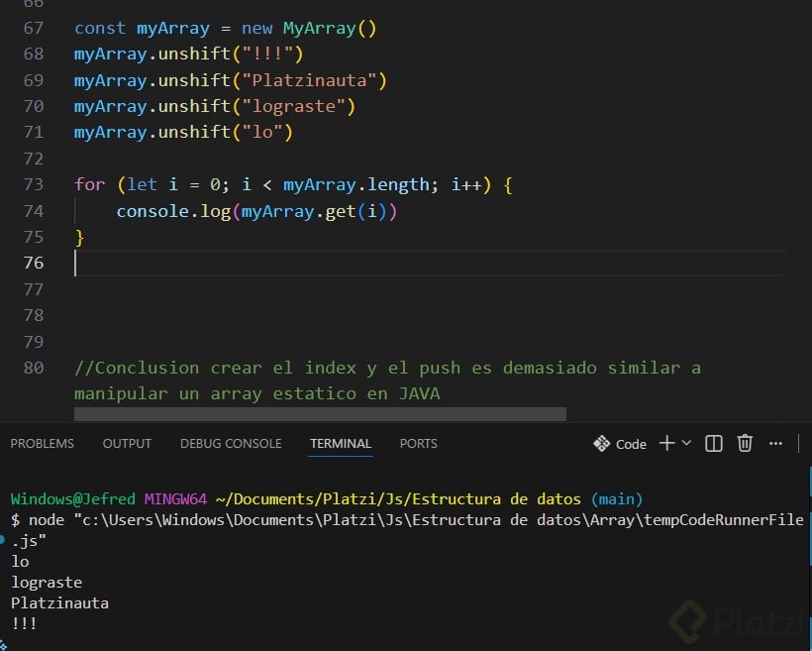Click the blue command decoration dot in the terminal
The height and width of the screenshot is (651, 812).
4,540
